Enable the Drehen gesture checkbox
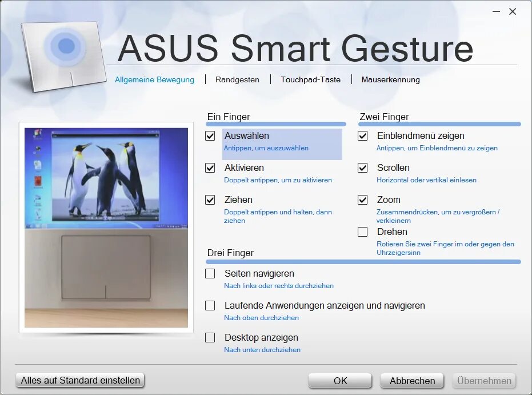Viewport: 532px width, 395px height. point(363,232)
